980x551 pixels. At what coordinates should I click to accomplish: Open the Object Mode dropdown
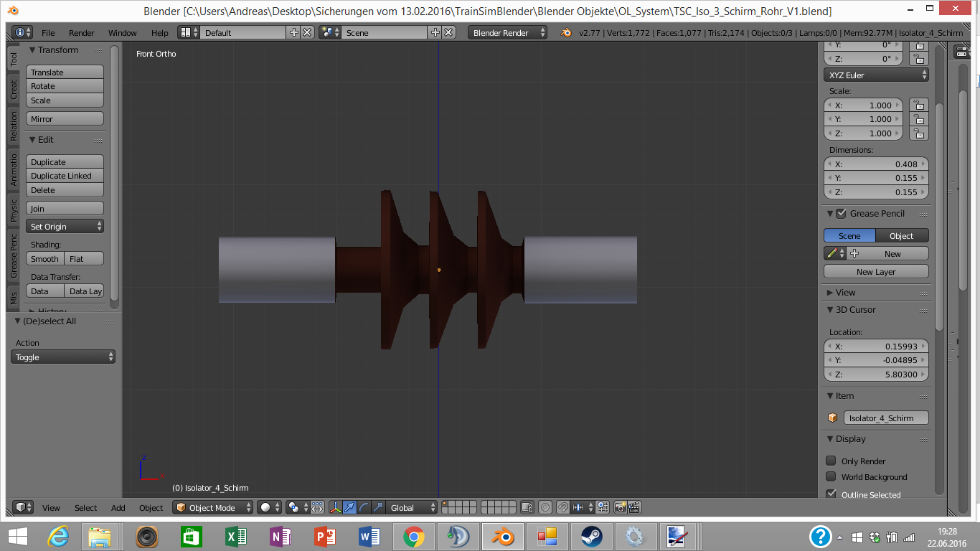point(214,507)
